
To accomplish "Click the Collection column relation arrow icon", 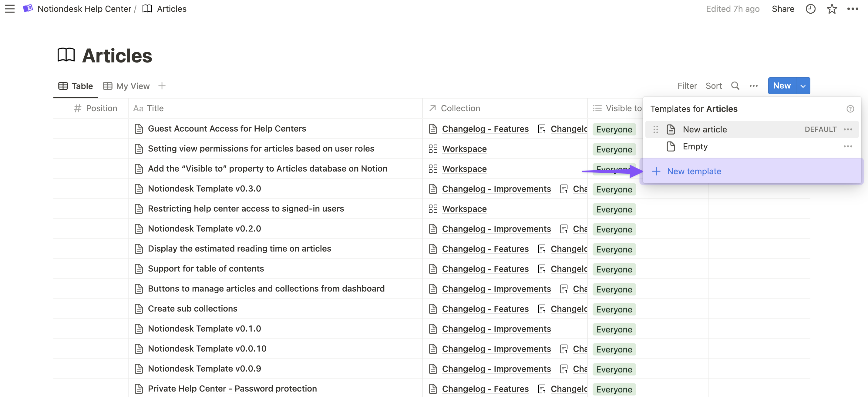I will click(x=432, y=108).
